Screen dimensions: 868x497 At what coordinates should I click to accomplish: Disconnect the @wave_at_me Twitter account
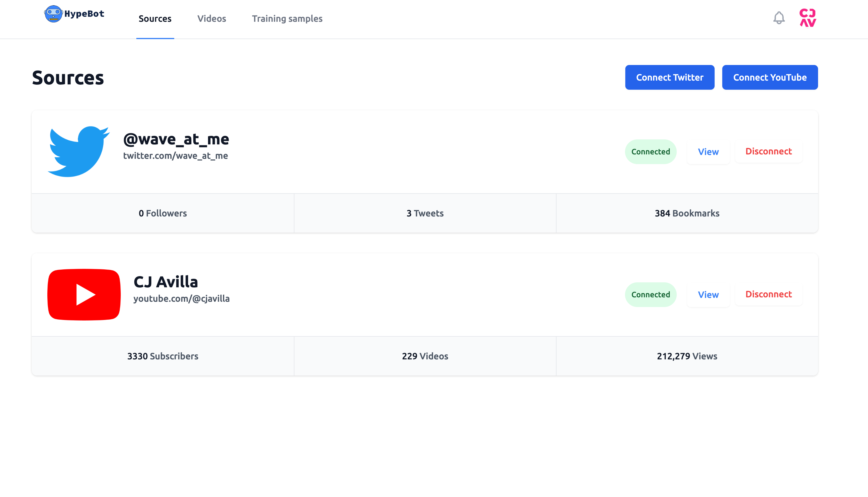768,151
